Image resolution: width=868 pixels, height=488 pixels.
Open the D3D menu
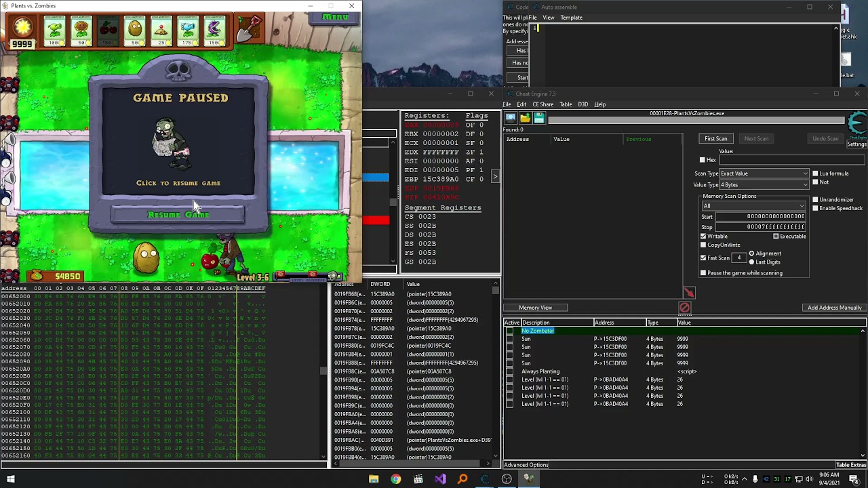pos(583,104)
